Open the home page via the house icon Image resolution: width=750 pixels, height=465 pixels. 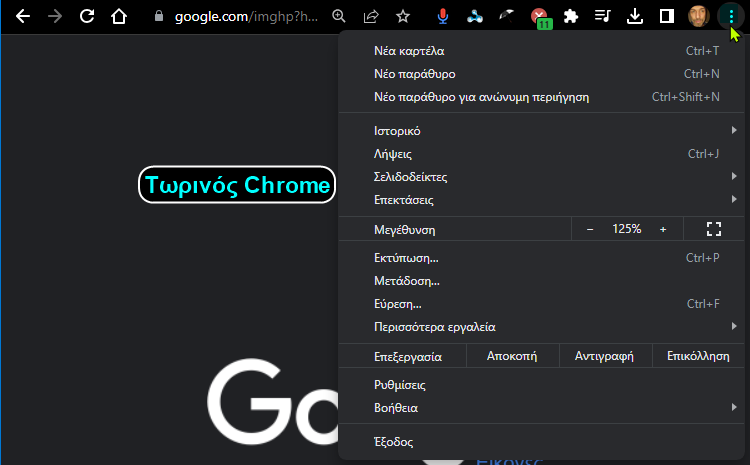pos(119,16)
